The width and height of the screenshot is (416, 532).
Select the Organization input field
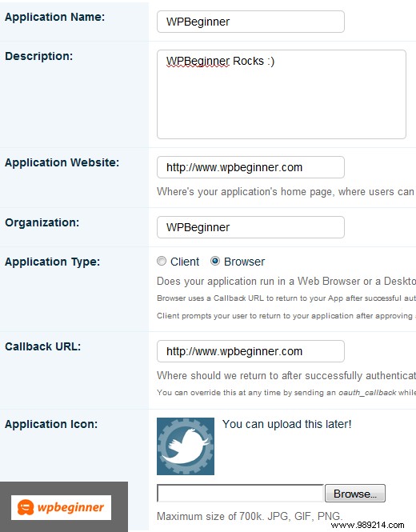tap(250, 227)
